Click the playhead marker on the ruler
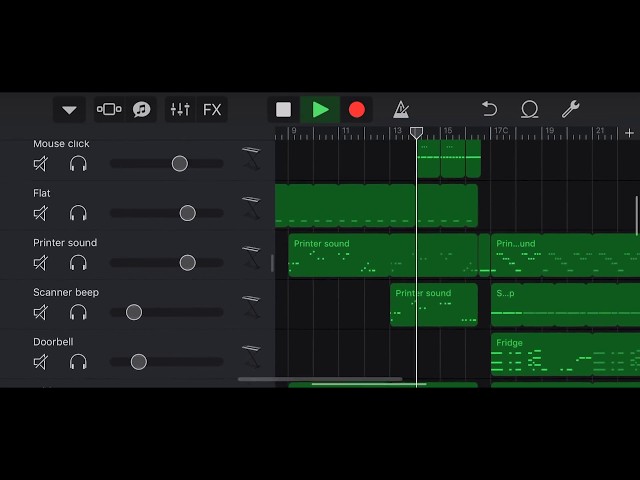 [417, 133]
